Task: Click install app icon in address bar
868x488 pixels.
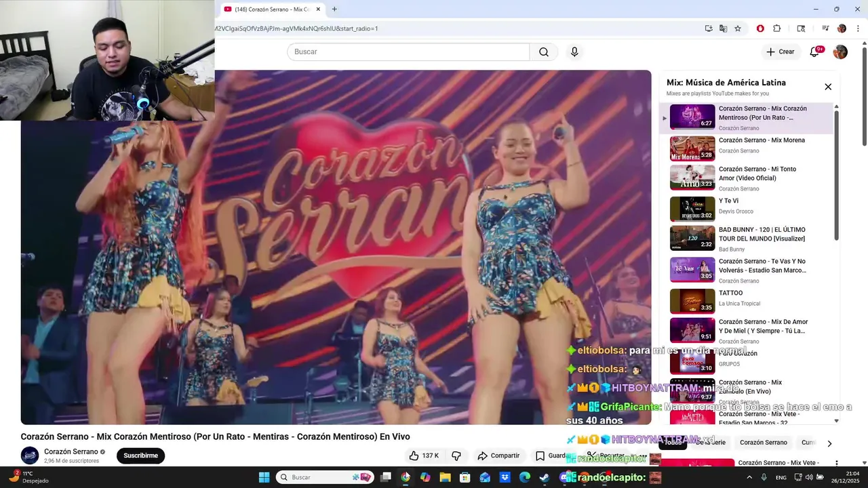Action: click(709, 28)
